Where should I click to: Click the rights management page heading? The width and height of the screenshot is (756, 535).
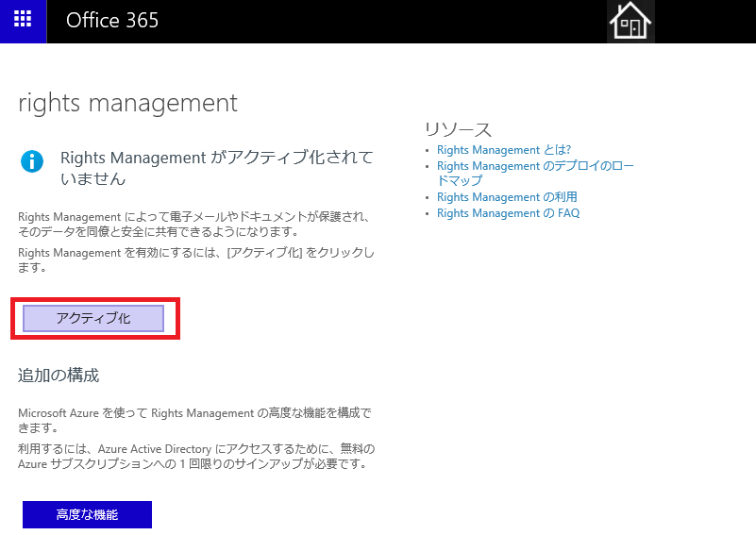coord(127,103)
